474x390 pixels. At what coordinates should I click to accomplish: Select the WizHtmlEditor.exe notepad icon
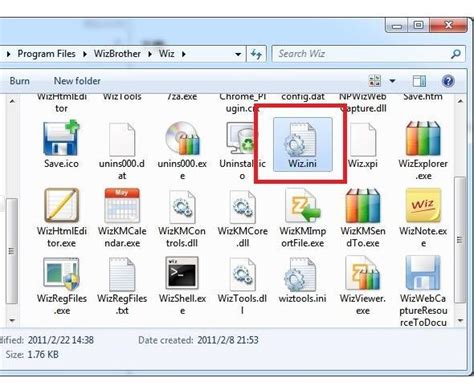61,205
